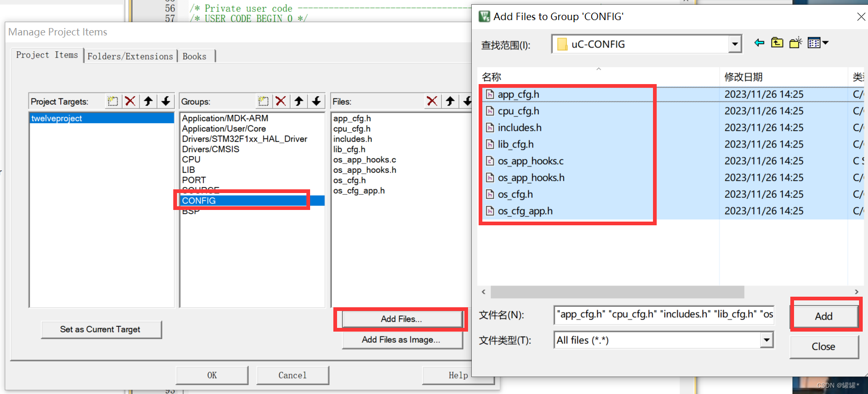
Task: Click Close button in file dialog
Action: [824, 346]
